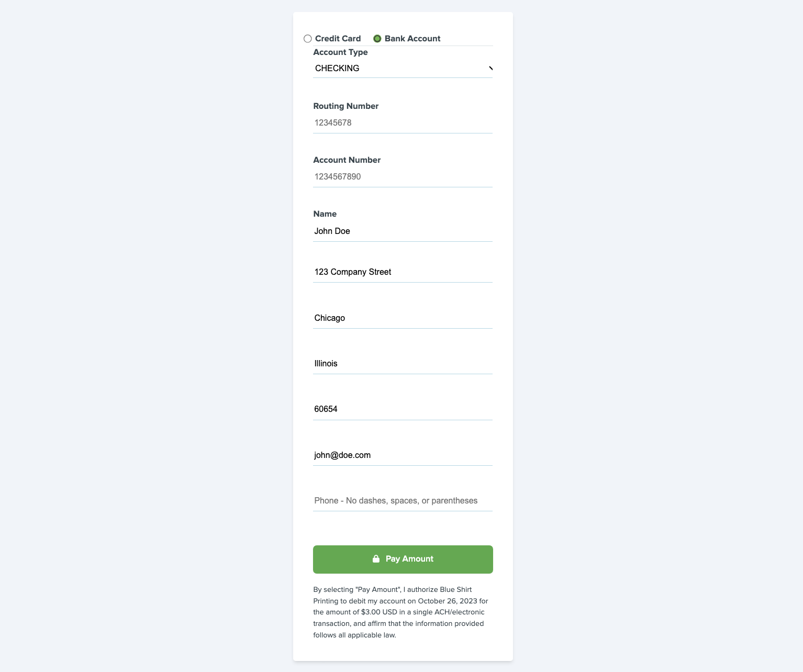
Task: Edit the john@doe.com email field
Action: click(402, 455)
